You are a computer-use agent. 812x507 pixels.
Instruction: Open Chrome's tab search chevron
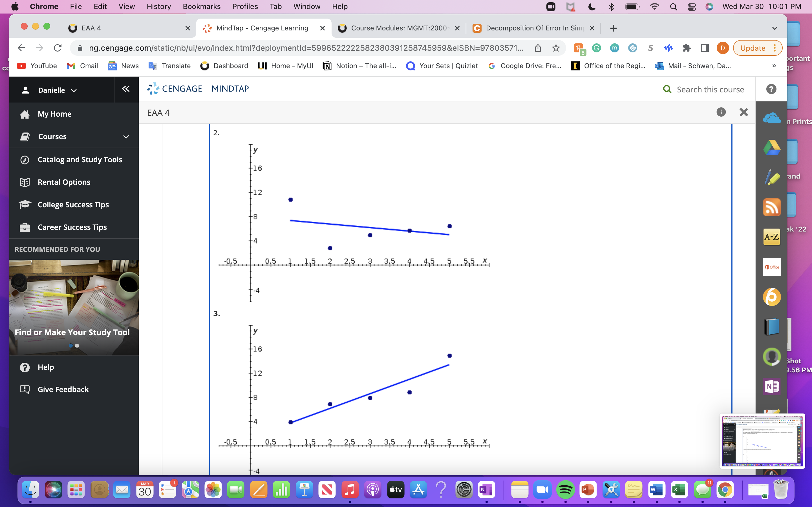(x=775, y=28)
